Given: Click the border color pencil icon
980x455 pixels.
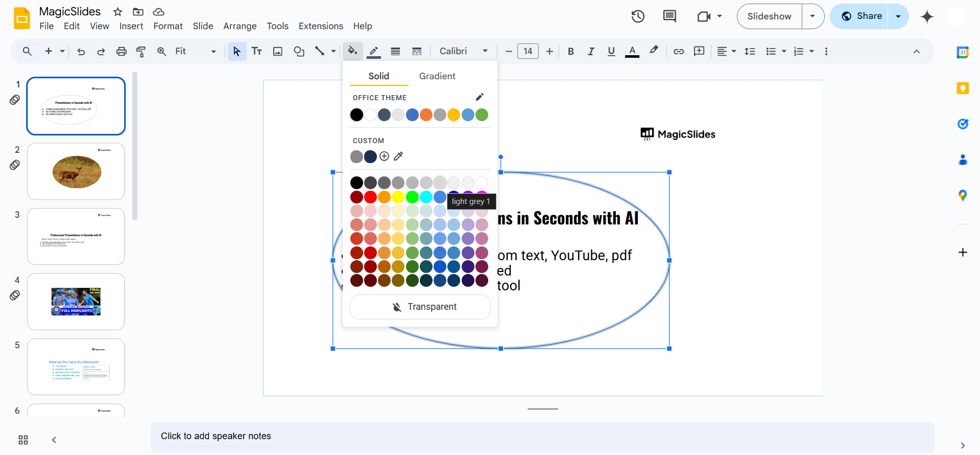Looking at the screenshot, I should tap(374, 51).
